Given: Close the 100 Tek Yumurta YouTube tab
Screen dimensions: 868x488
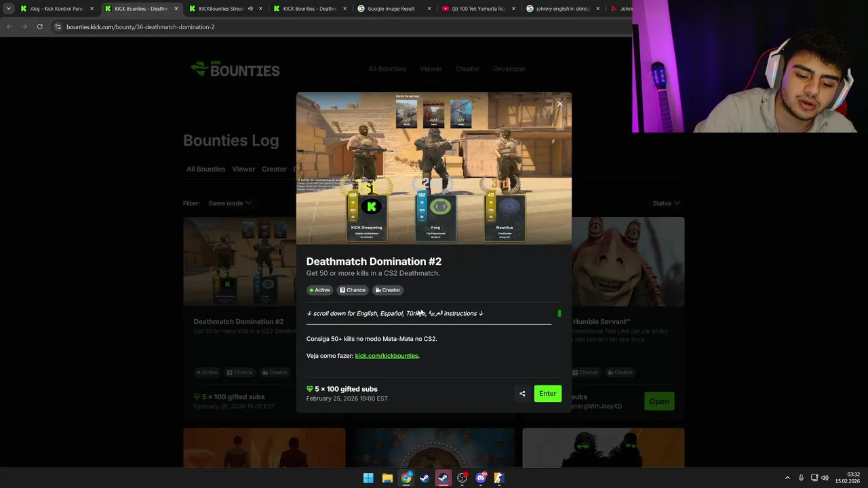Looking at the screenshot, I should [x=513, y=9].
